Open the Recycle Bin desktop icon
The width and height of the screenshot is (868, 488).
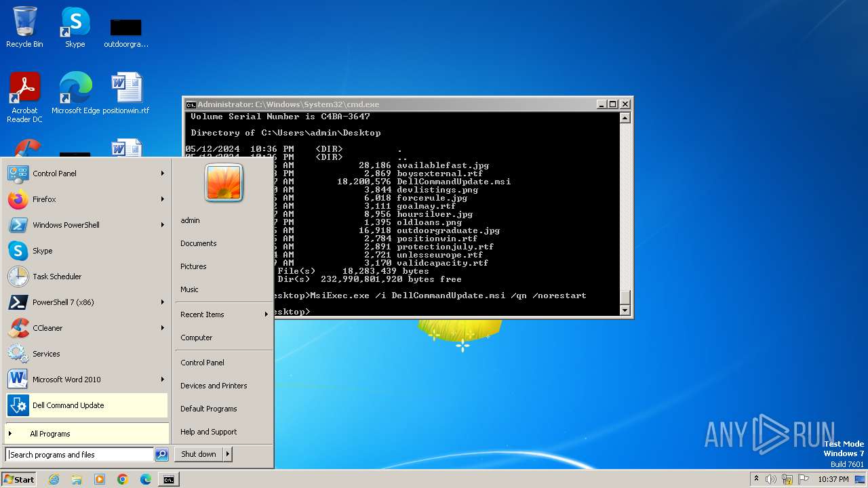point(24,27)
